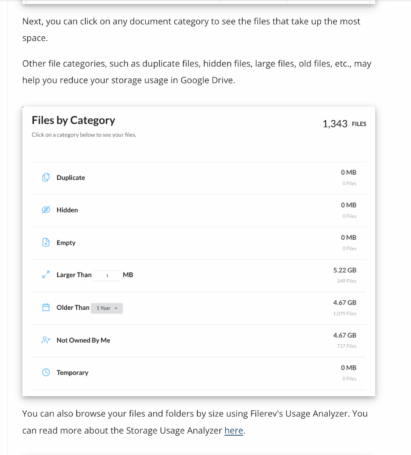Click the Files by Category heading
The image size is (411, 455).
[73, 120]
